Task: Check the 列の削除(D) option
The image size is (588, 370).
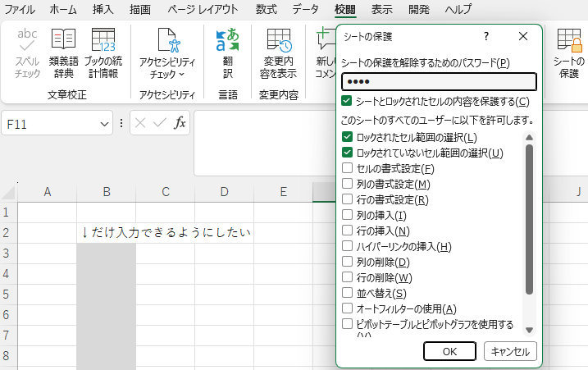Action: coord(347,261)
